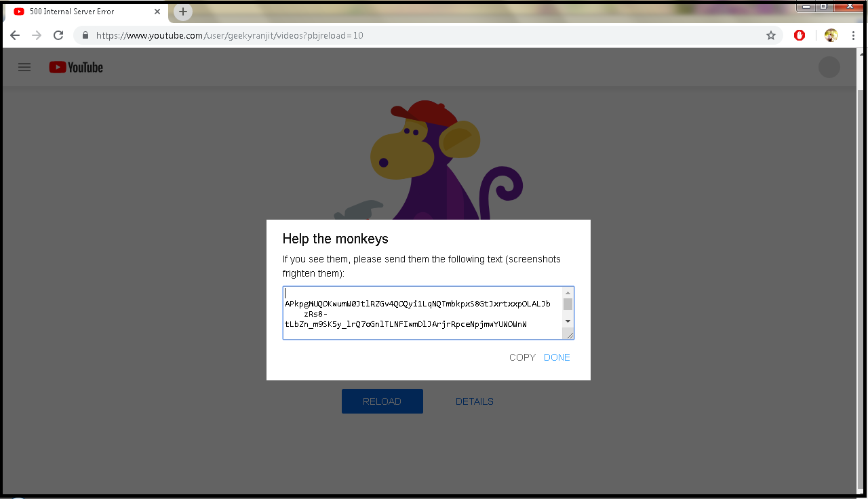Image resolution: width=868 pixels, height=499 pixels.
Task: Click the address bar URL
Action: 229,35
